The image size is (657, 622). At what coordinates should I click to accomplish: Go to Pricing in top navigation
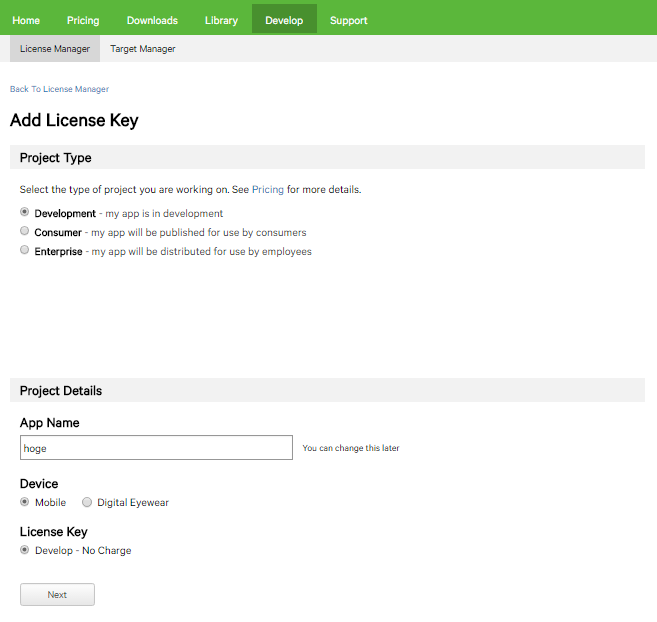83,20
